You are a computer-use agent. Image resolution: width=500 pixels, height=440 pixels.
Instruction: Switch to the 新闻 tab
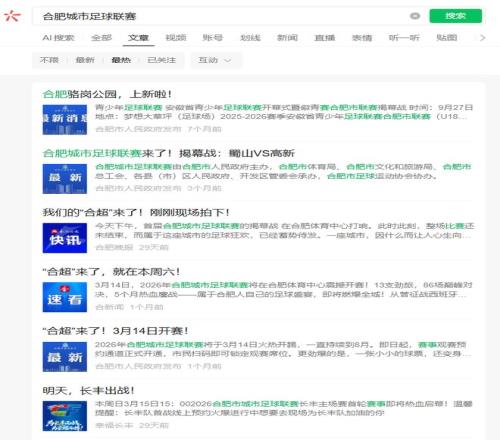point(287,38)
